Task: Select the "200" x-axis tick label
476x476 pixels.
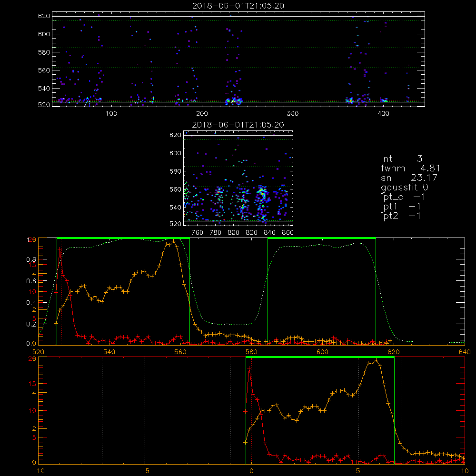Action: tap(202, 114)
